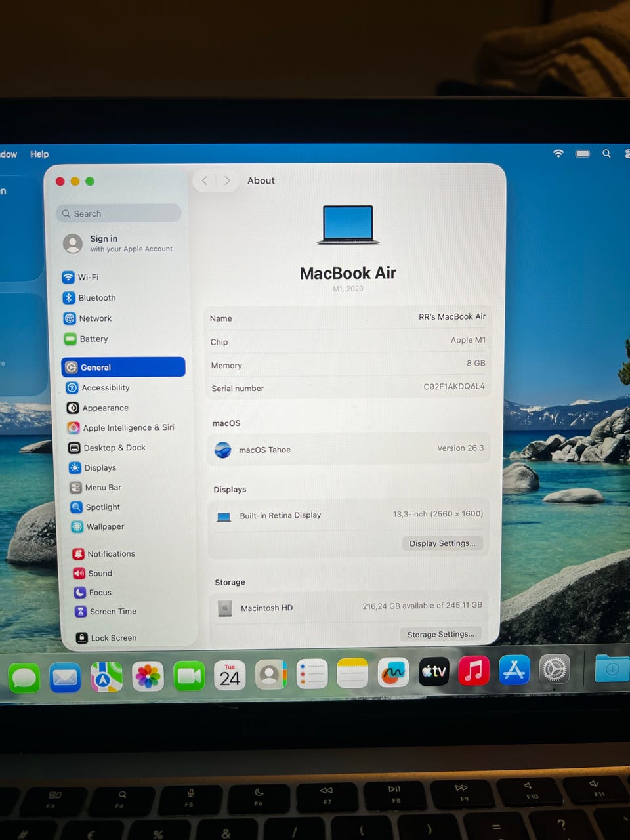This screenshot has height=840, width=630.
Task: Open Downloads folder in the Dock
Action: coord(612,668)
